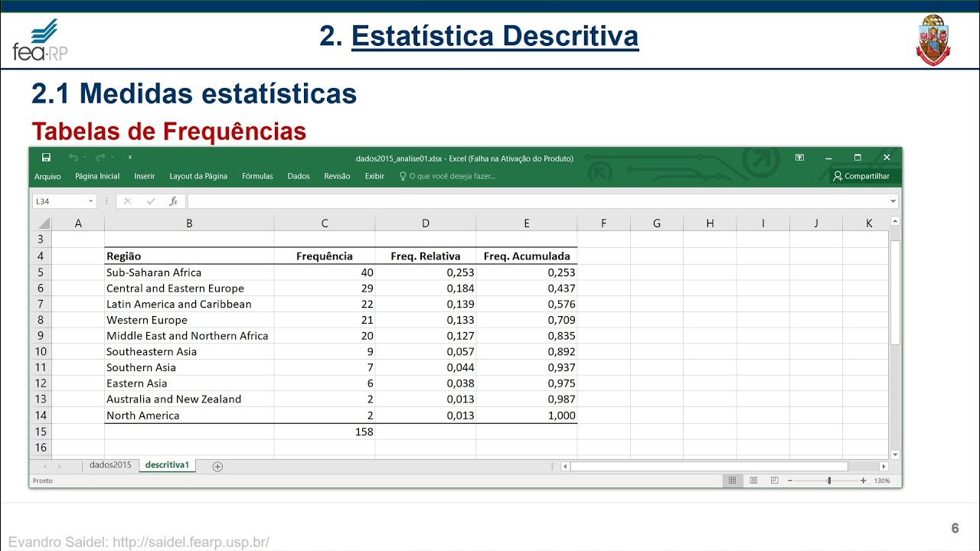This screenshot has width=980, height=551.
Task: Select the Região header cell
Action: [x=189, y=256]
